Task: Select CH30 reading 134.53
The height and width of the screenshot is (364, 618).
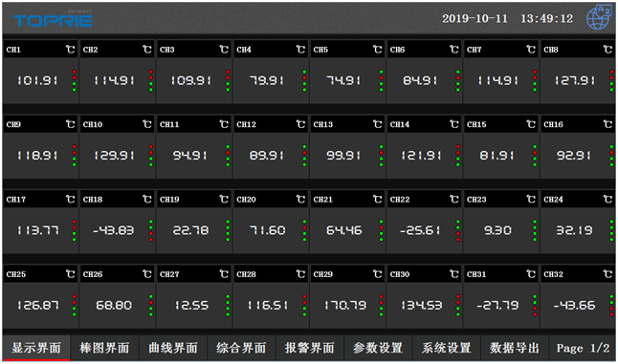Action: [422, 305]
